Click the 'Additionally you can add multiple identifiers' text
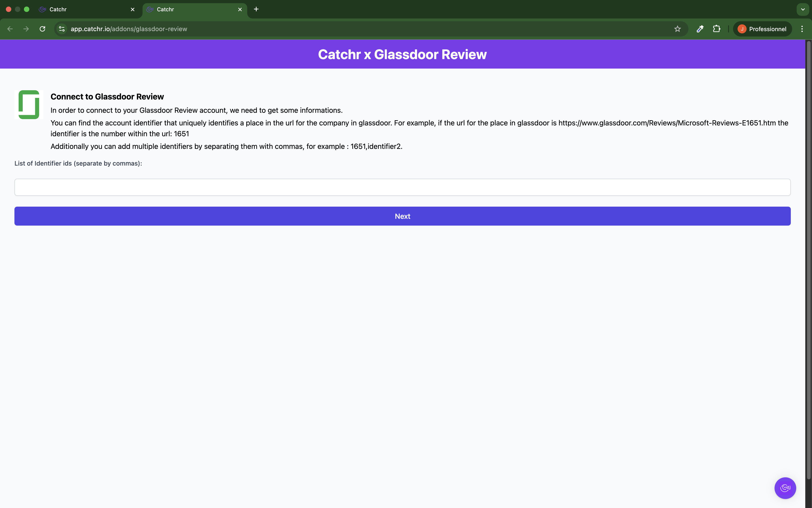The image size is (812, 508). tap(226, 146)
